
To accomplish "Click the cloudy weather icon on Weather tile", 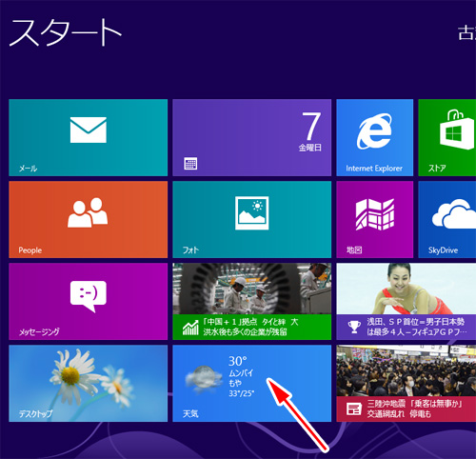I will click(x=204, y=378).
